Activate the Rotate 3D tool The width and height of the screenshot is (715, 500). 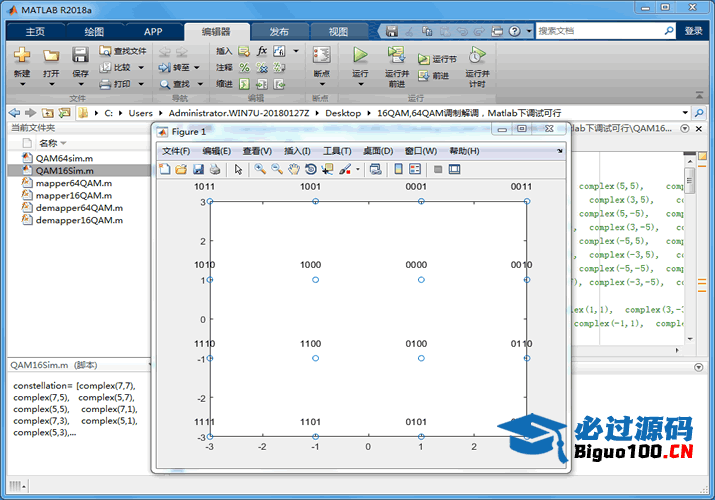coord(311,169)
